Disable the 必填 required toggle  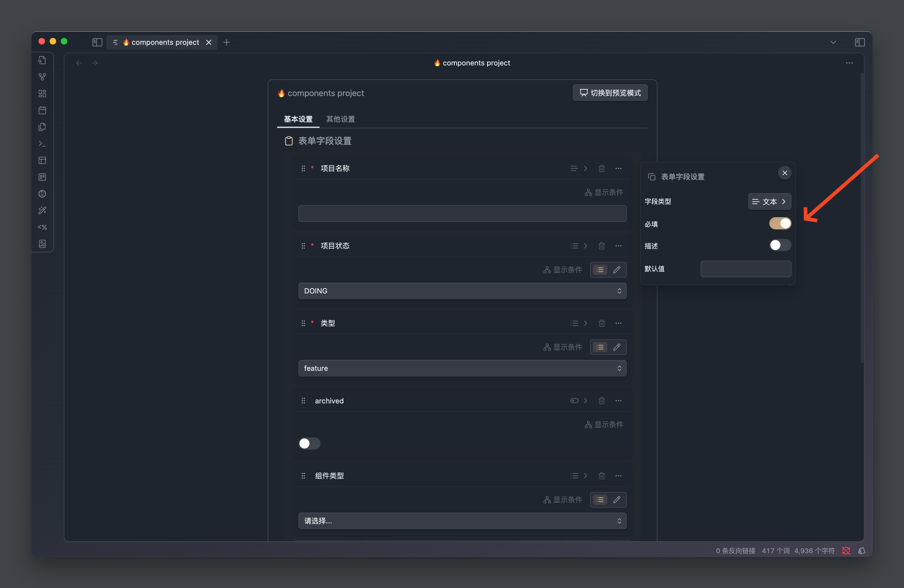coord(780,223)
